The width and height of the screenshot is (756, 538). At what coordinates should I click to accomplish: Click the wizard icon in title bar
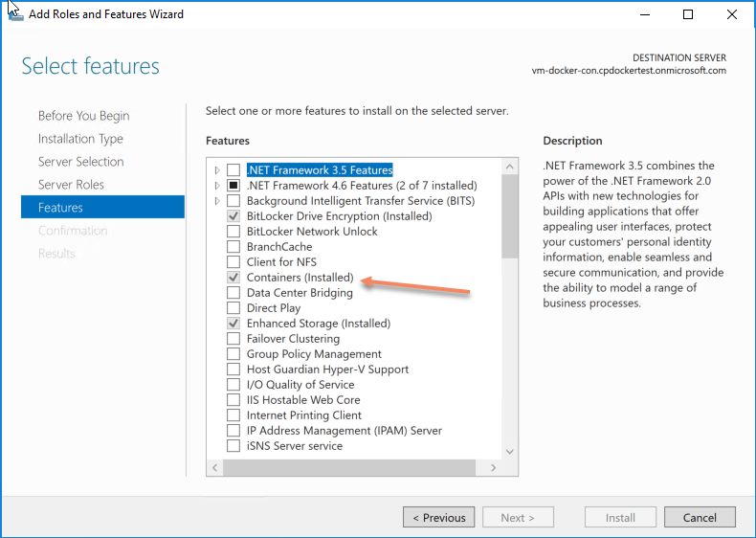click(16, 14)
